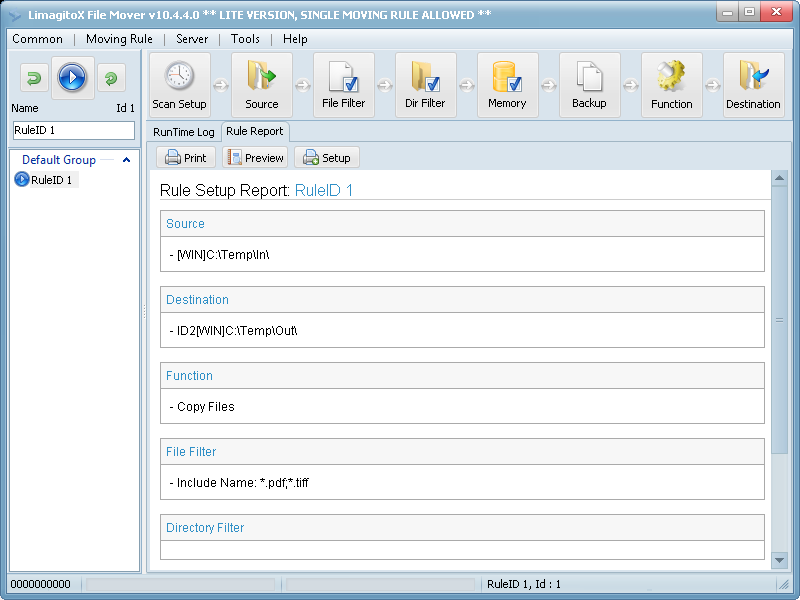
Task: Click arrow between Scan Setup and Source
Action: (221, 85)
